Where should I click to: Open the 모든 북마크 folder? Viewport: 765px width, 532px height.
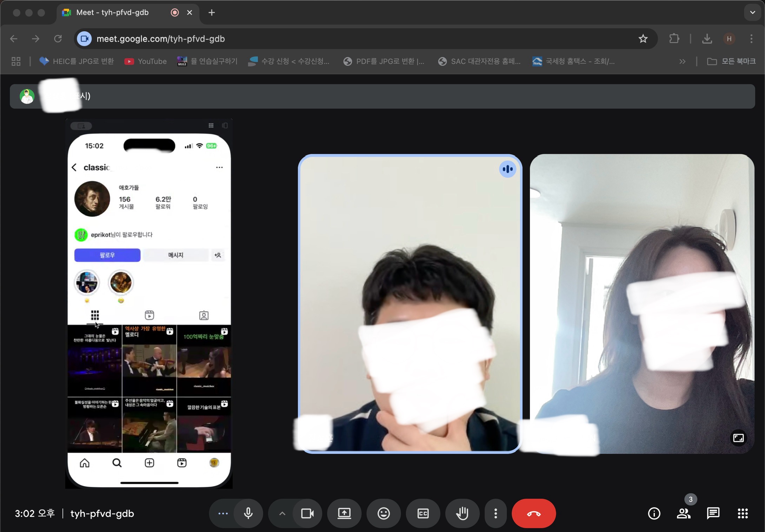point(731,61)
